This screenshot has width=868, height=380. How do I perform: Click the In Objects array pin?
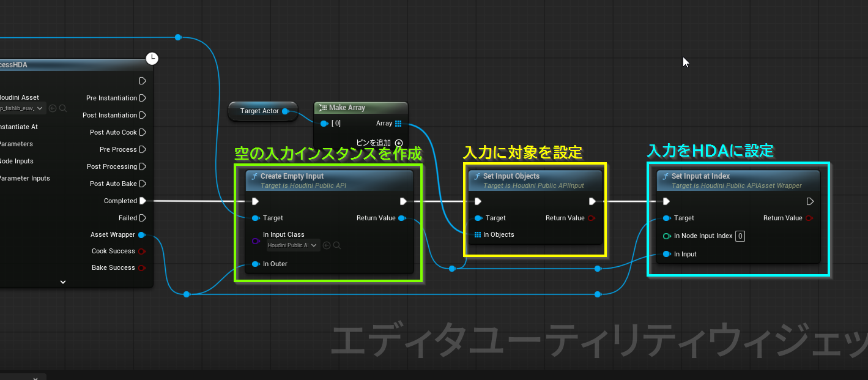pos(478,234)
